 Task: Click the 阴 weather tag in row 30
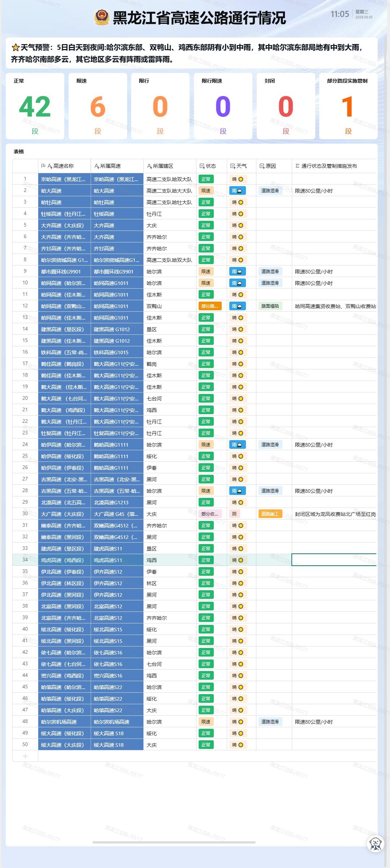pyautogui.click(x=234, y=514)
